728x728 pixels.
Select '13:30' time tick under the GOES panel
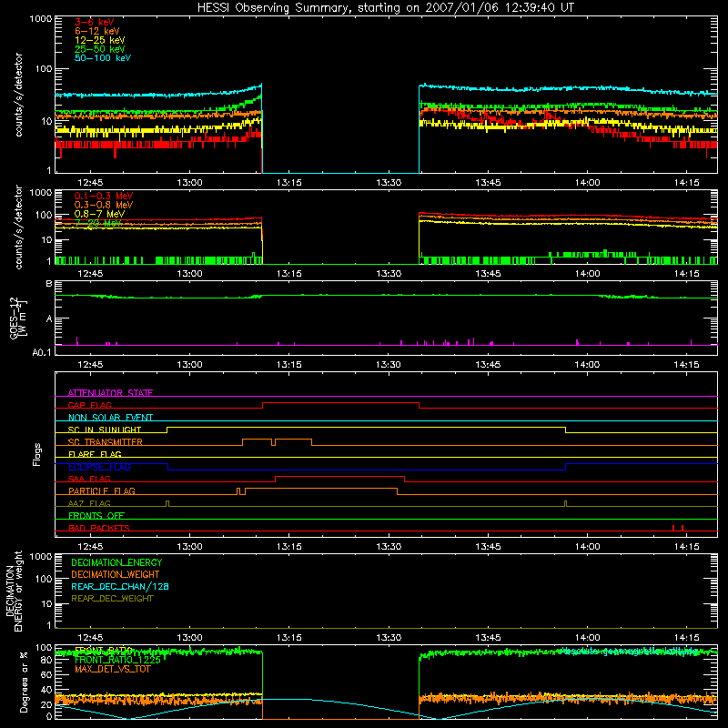pyautogui.click(x=389, y=365)
